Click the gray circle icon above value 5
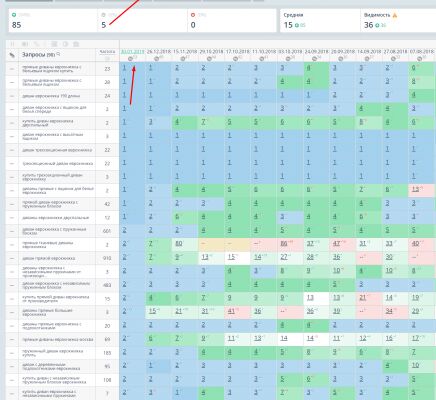The width and height of the screenshot is (436, 400). point(103,15)
